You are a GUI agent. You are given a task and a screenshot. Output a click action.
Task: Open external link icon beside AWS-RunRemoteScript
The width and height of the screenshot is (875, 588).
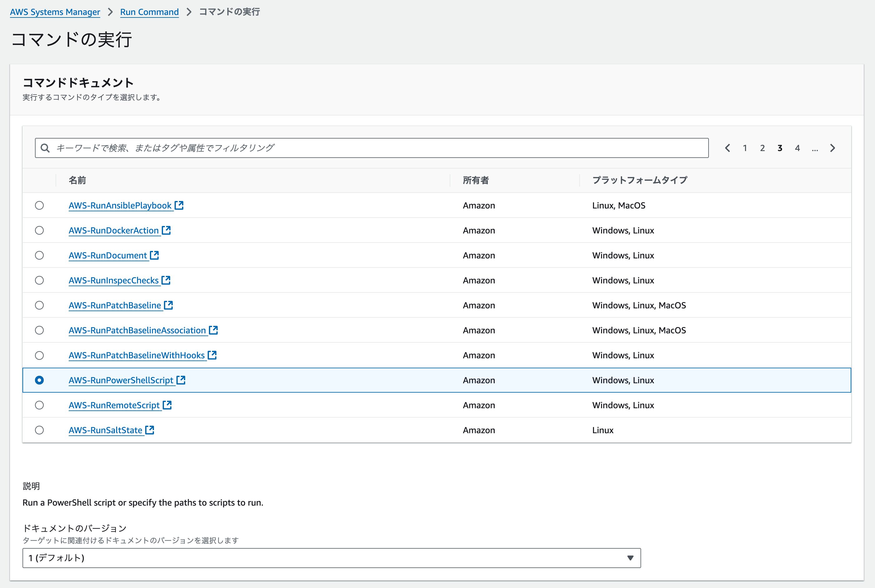click(x=167, y=405)
